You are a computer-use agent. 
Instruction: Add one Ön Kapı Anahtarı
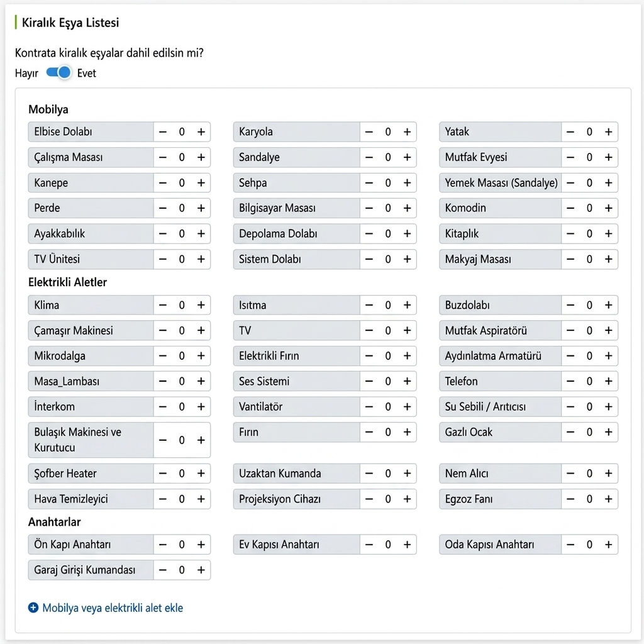pos(201,545)
